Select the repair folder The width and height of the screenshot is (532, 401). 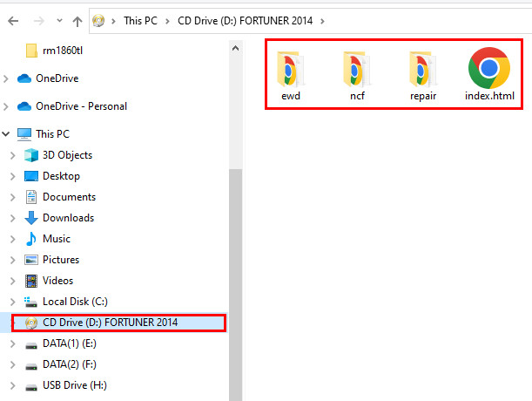423,76
